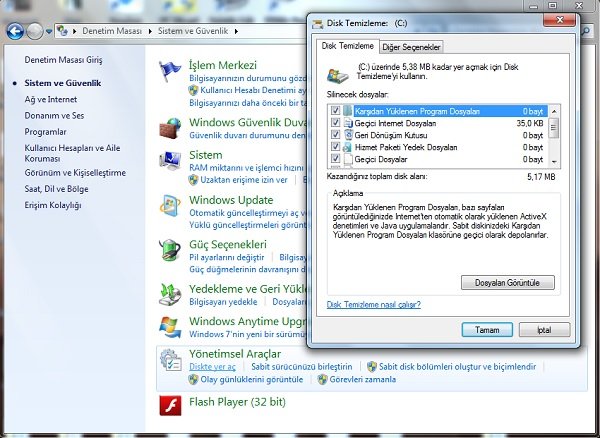Open Programlar in sidebar

[x=45, y=132]
